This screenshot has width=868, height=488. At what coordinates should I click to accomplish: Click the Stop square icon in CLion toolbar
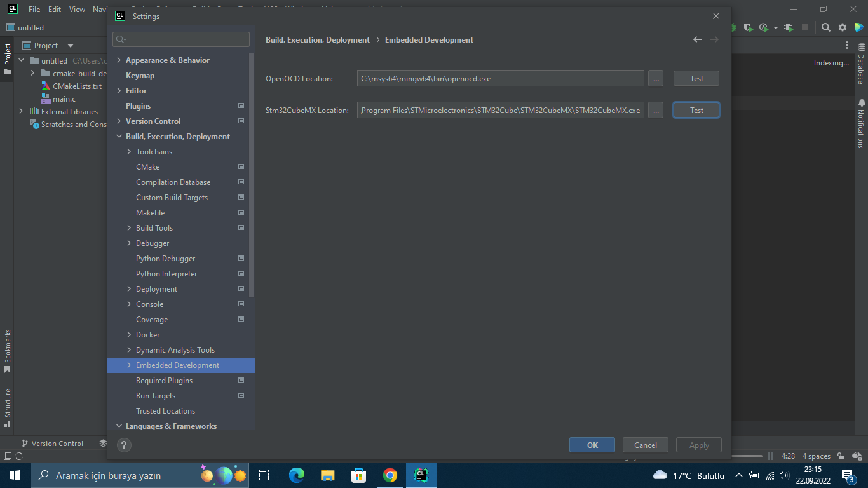pos(805,27)
